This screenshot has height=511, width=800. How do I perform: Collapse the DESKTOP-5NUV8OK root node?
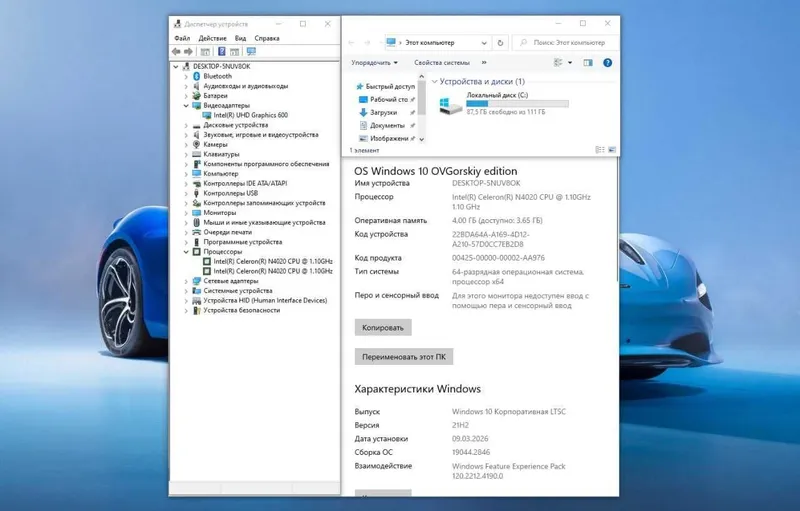[176, 66]
